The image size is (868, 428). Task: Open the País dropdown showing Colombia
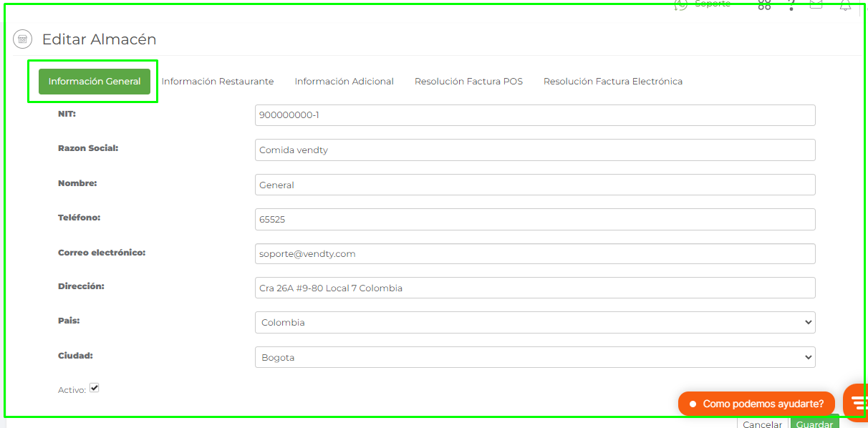click(x=535, y=322)
